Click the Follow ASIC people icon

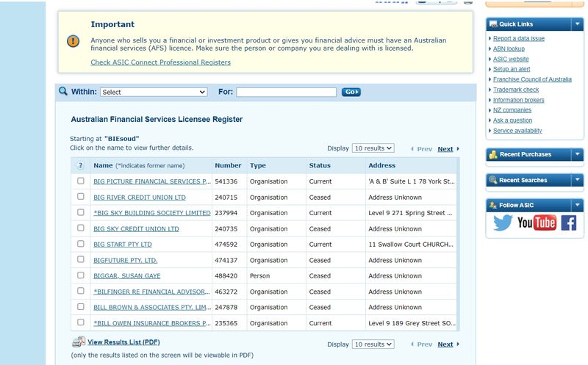(x=493, y=205)
